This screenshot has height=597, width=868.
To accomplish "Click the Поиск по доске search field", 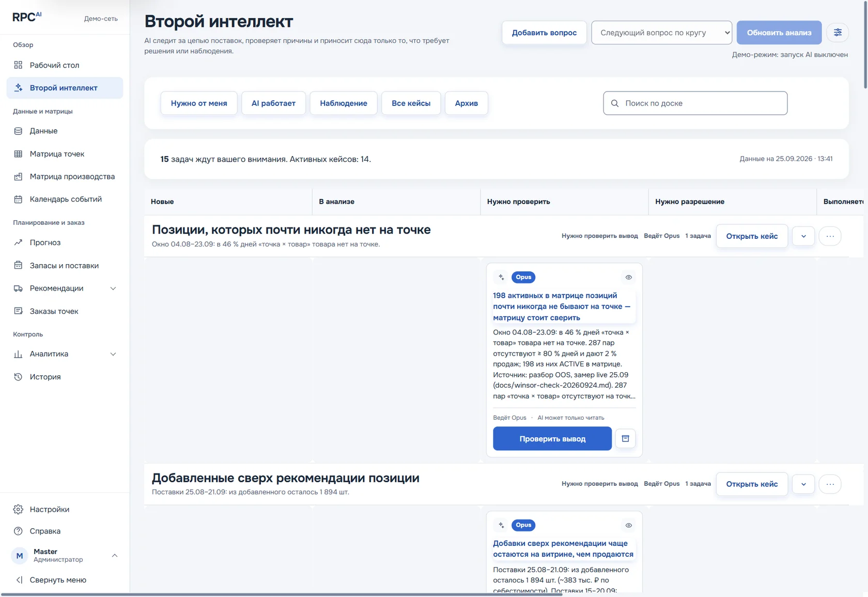I will click(x=695, y=103).
